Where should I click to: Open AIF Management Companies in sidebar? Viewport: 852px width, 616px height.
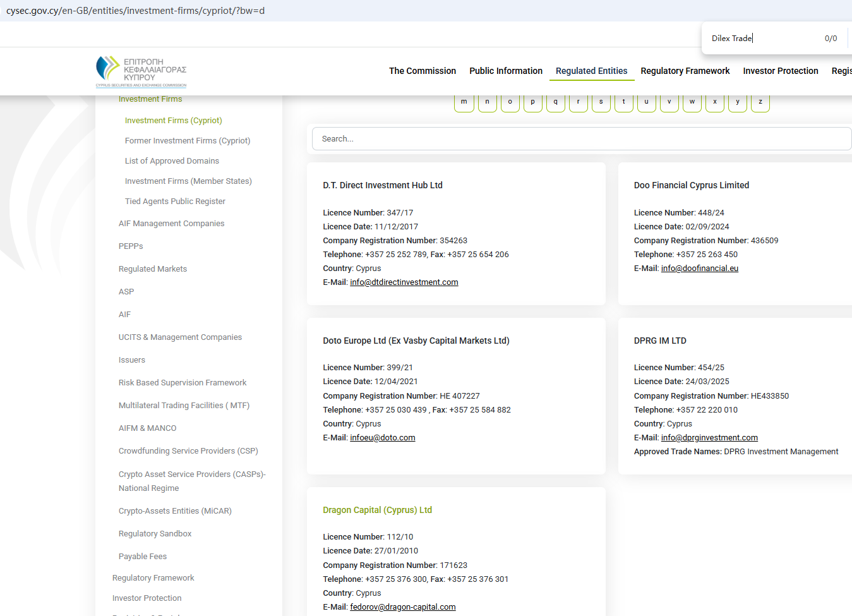coord(171,224)
